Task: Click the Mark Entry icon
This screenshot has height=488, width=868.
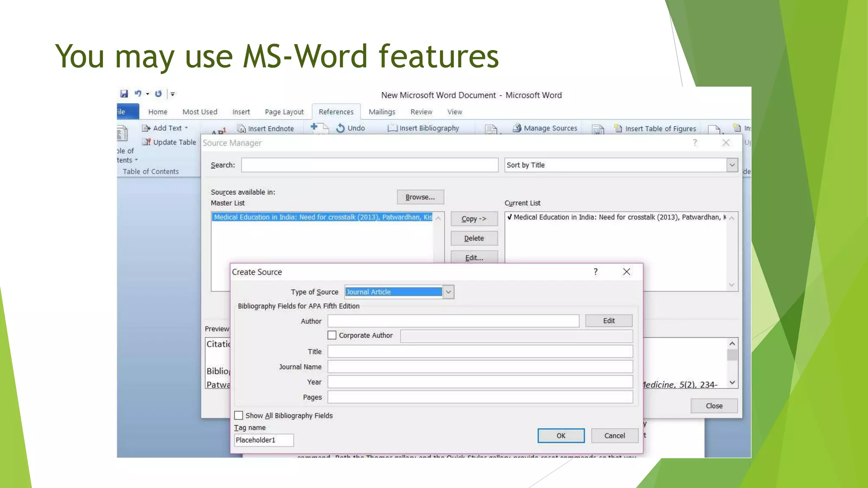Action: (714, 130)
